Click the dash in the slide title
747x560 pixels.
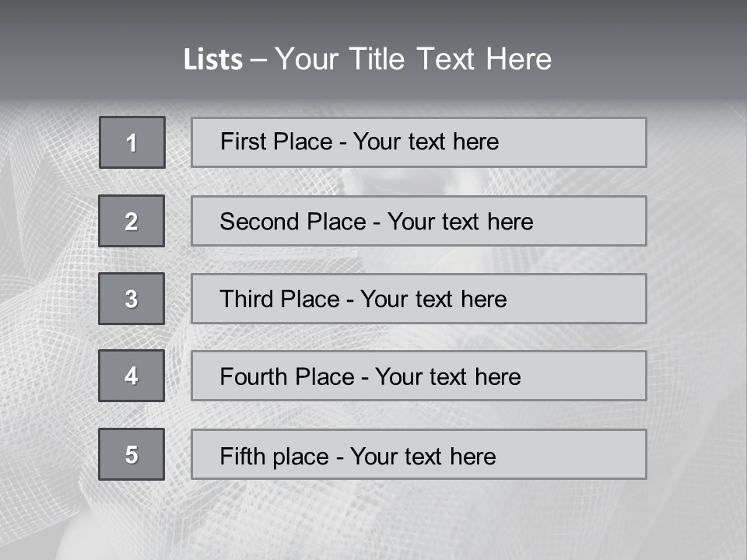[x=259, y=60]
